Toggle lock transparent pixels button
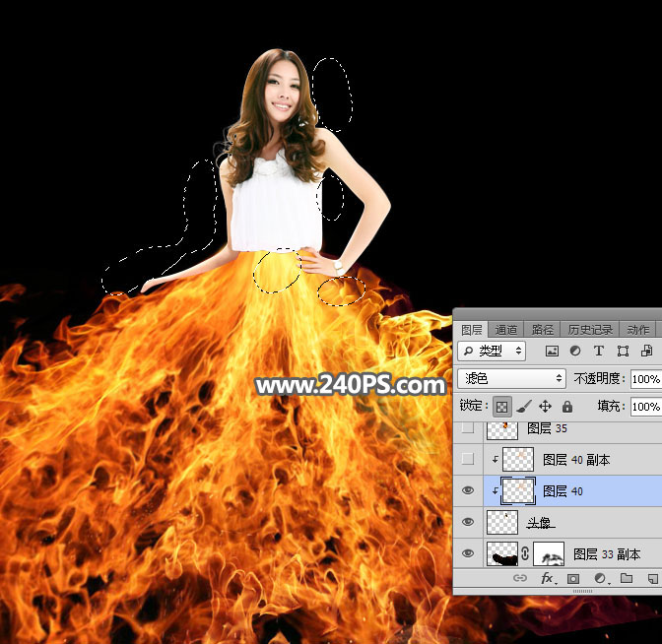The width and height of the screenshot is (662, 644). [x=502, y=407]
